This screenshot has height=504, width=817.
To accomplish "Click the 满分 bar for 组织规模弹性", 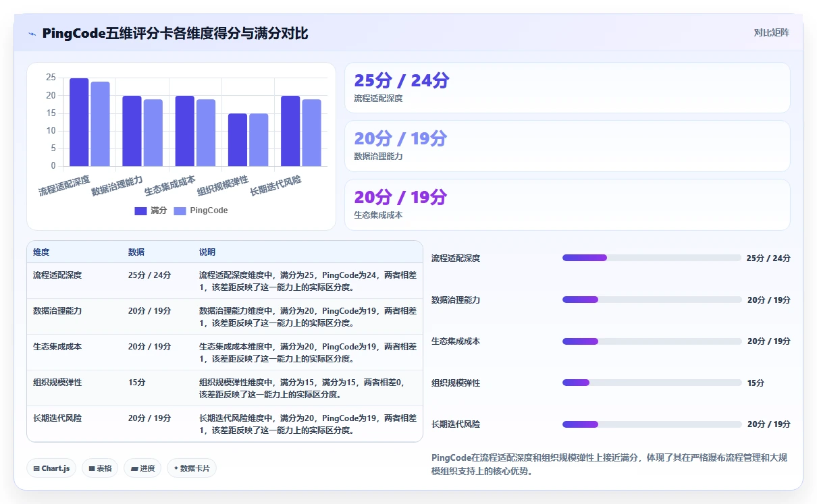I will coord(237,140).
